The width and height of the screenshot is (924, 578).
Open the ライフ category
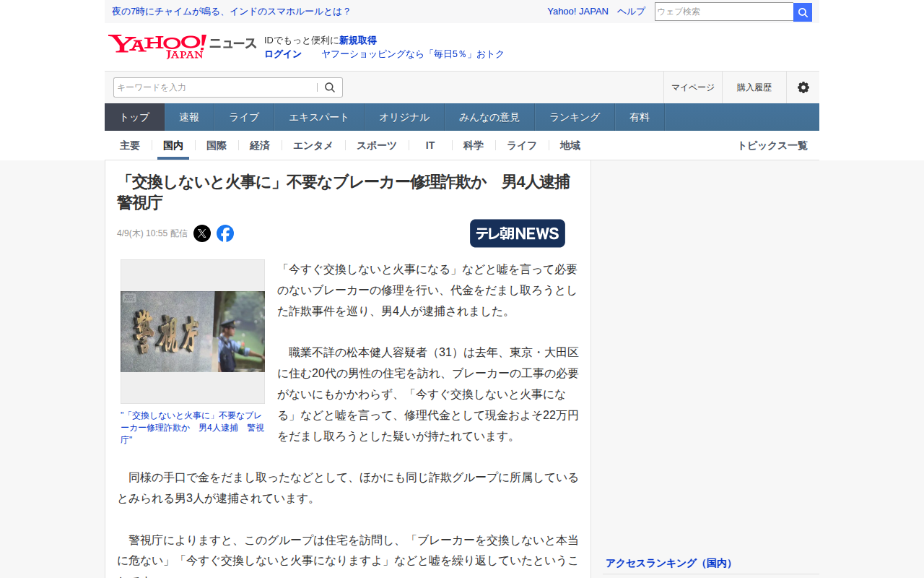point(522,145)
